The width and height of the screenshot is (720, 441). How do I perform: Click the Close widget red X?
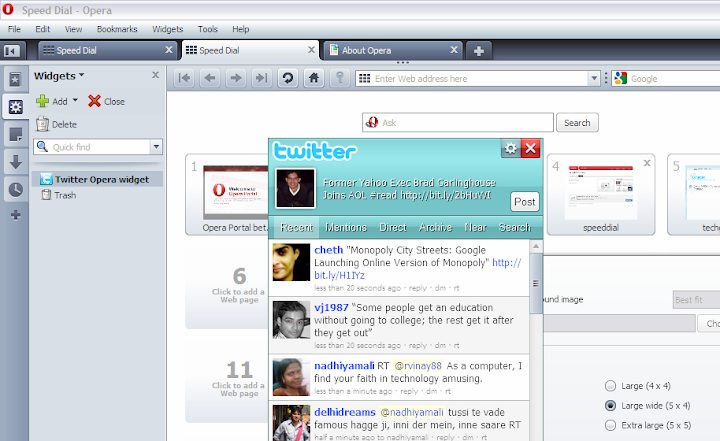pyautogui.click(x=95, y=101)
